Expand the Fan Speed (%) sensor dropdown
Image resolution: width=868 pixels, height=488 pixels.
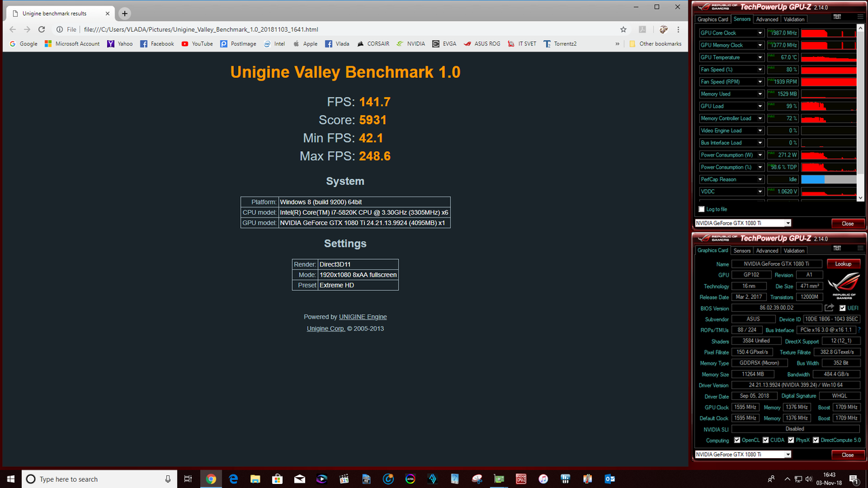[x=760, y=69]
